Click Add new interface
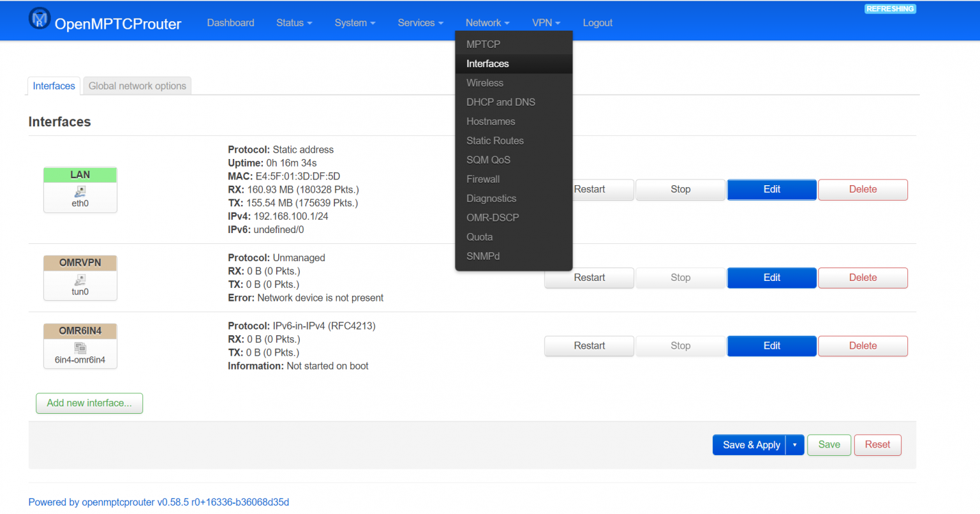Image resolution: width=980 pixels, height=514 pixels. click(x=89, y=403)
